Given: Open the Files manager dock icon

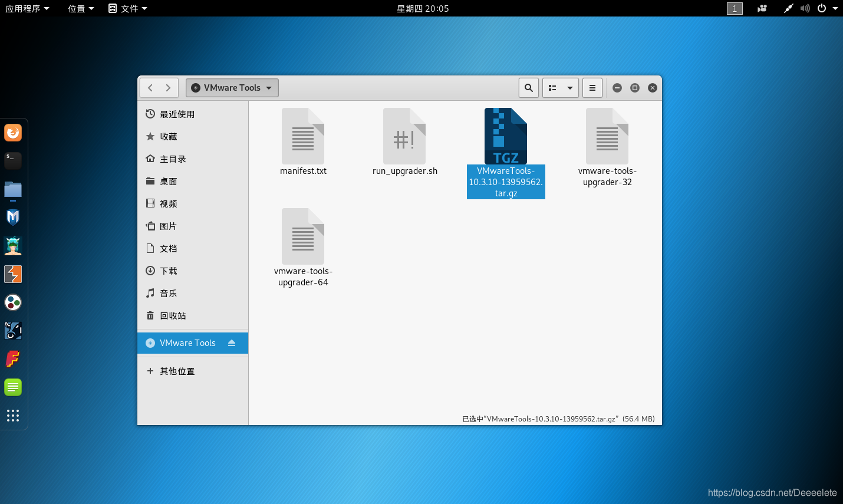Looking at the screenshot, I should pyautogui.click(x=13, y=189).
